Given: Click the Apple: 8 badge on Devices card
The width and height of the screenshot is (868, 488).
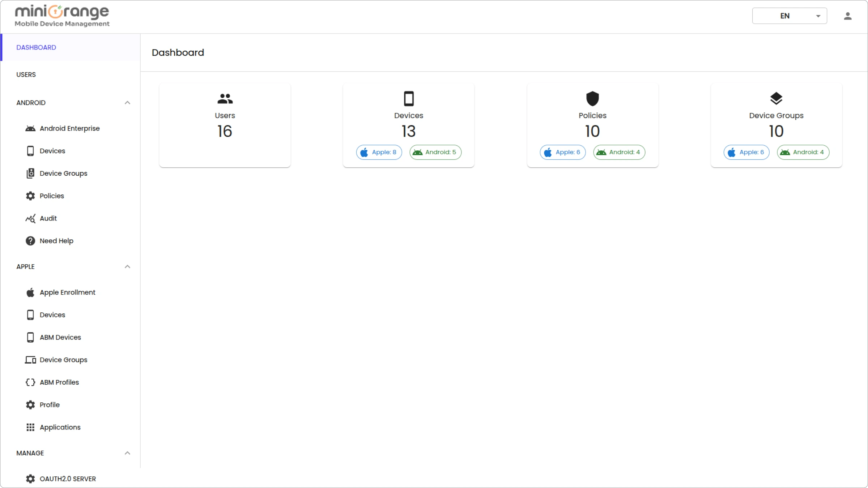Looking at the screenshot, I should 379,152.
